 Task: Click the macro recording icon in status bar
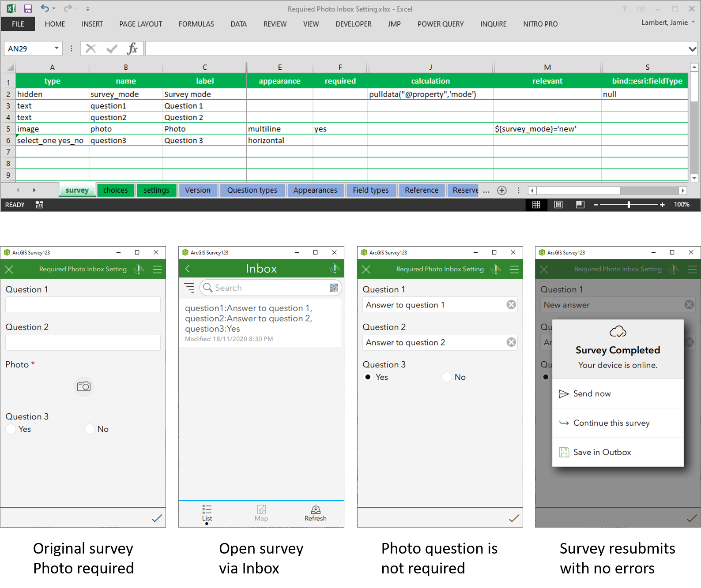pos(39,205)
